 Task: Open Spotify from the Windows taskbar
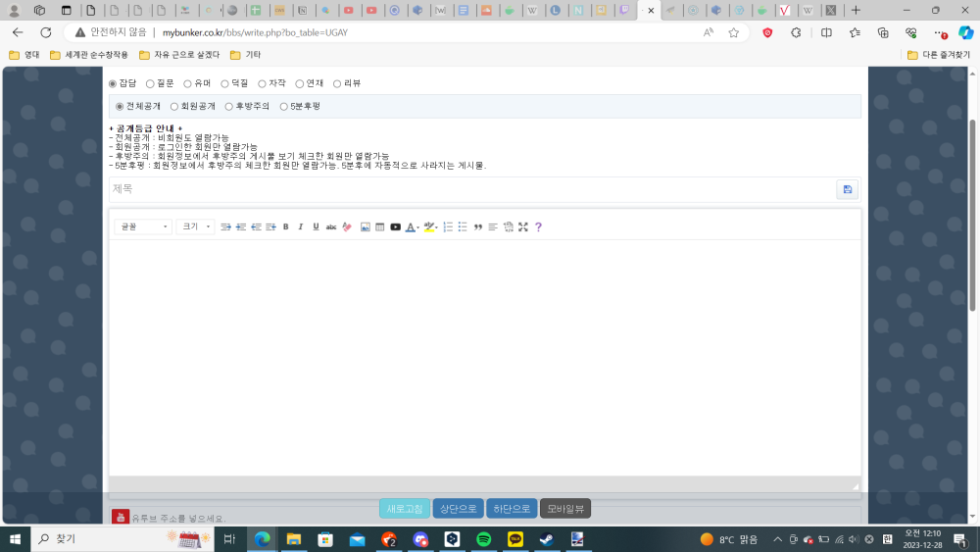point(483,539)
